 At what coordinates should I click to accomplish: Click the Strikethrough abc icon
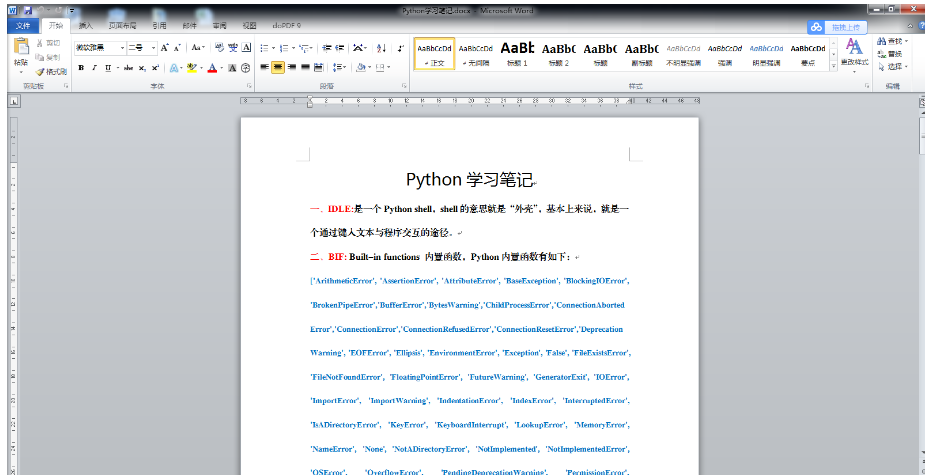coord(129,68)
